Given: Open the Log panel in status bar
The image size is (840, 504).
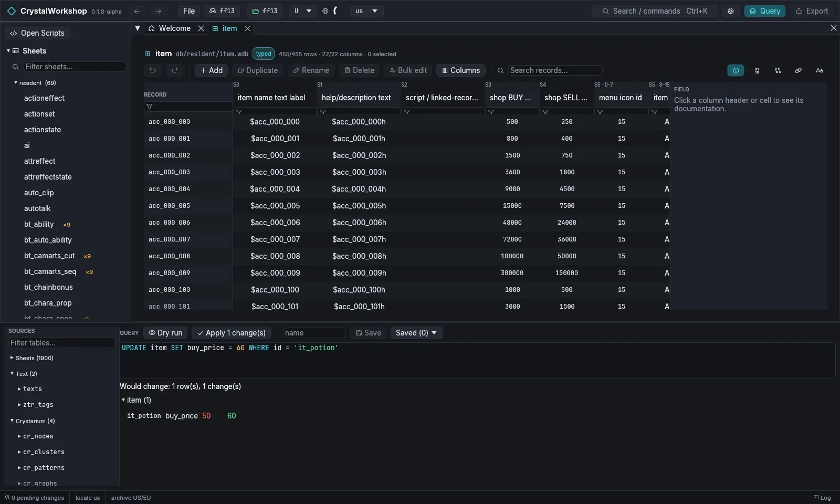Looking at the screenshot, I should pyautogui.click(x=822, y=498).
